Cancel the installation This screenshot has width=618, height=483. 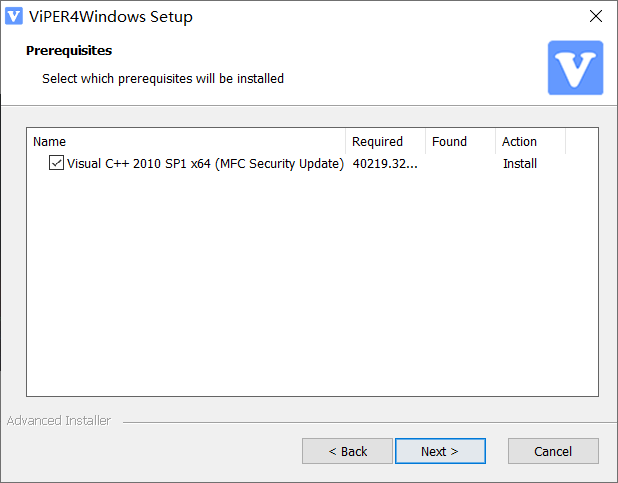[553, 451]
